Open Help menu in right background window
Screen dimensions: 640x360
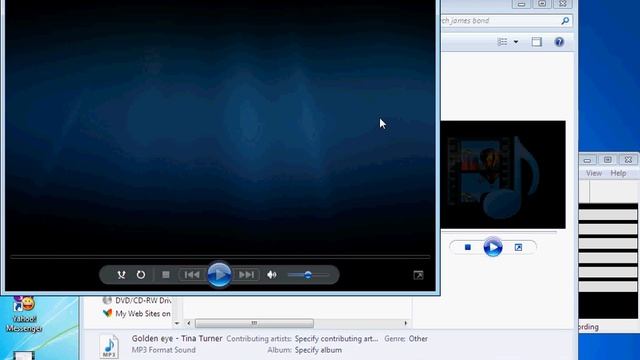(618, 173)
